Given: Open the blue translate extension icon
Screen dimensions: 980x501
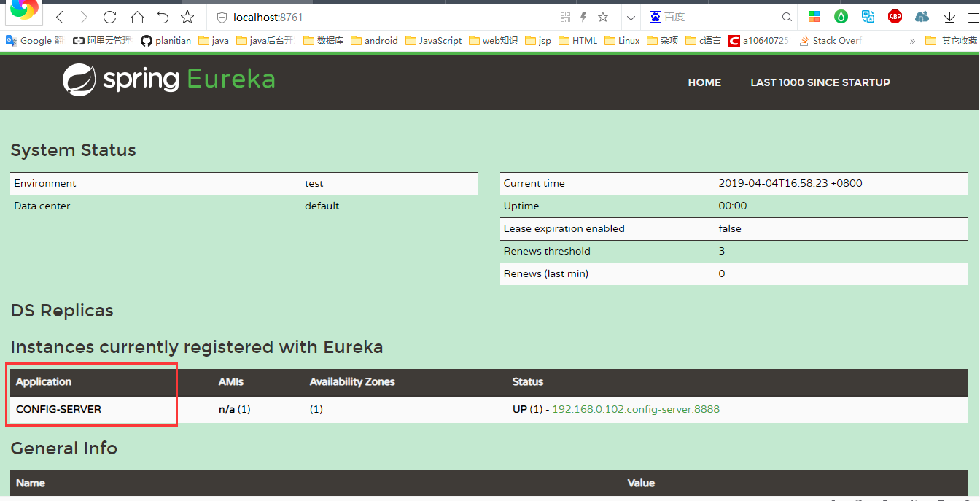Looking at the screenshot, I should 868,17.
